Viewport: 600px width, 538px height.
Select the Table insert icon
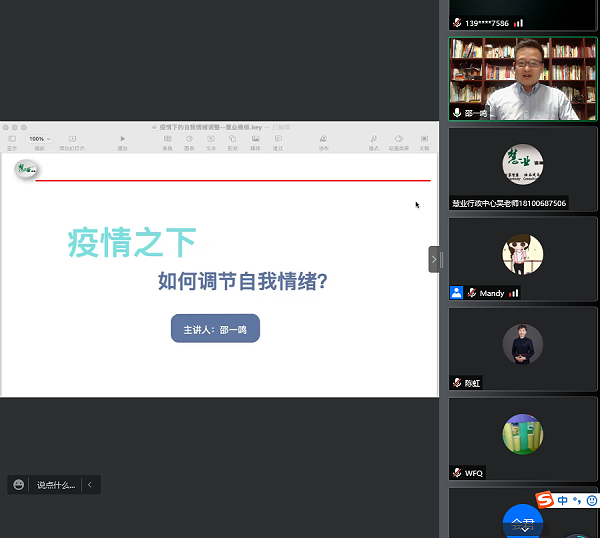[x=167, y=139]
